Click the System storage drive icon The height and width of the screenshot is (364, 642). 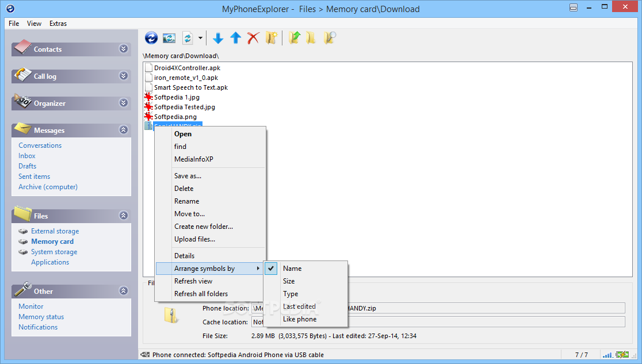pos(23,252)
